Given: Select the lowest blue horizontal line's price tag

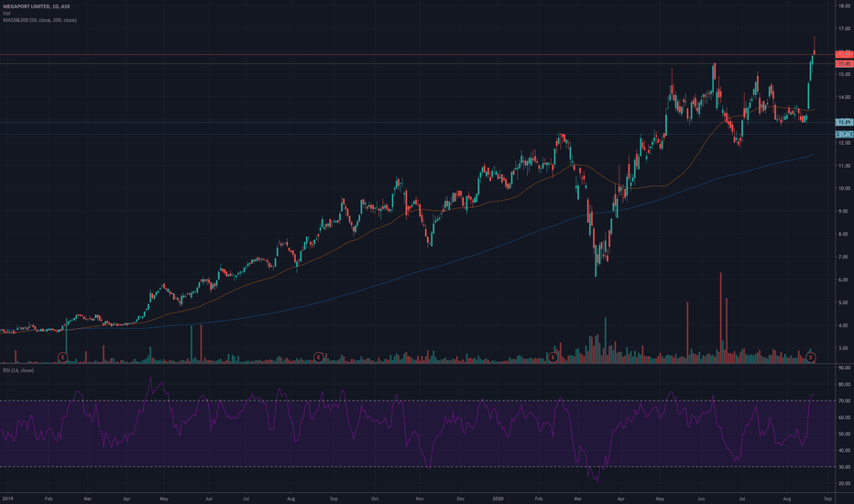Looking at the screenshot, I should (x=844, y=134).
